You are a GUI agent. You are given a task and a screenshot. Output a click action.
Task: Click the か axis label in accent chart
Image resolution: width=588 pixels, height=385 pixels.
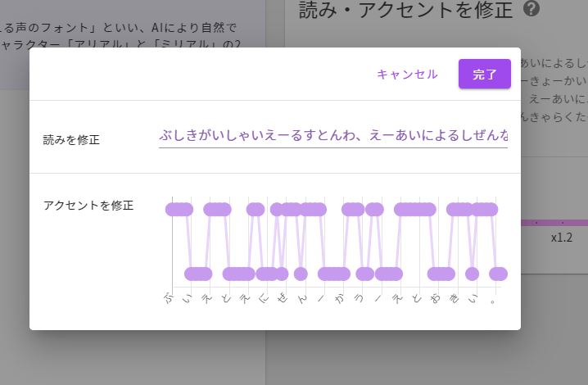[x=340, y=299]
